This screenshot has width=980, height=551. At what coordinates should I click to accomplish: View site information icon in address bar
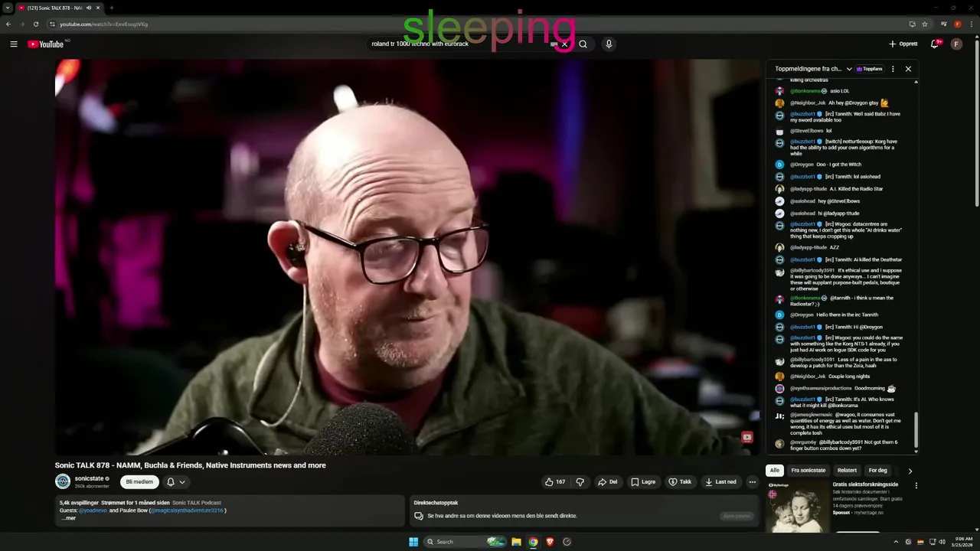tap(52, 24)
